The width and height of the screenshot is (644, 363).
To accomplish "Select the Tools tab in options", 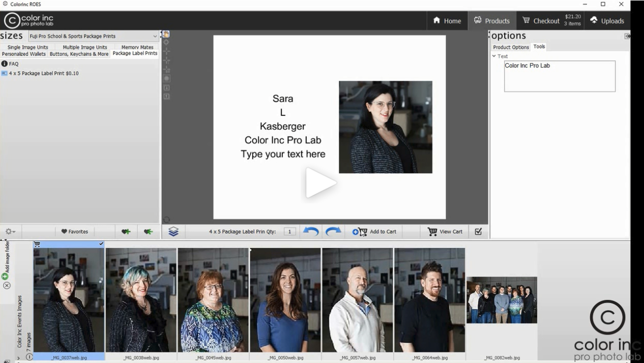I will click(x=539, y=47).
